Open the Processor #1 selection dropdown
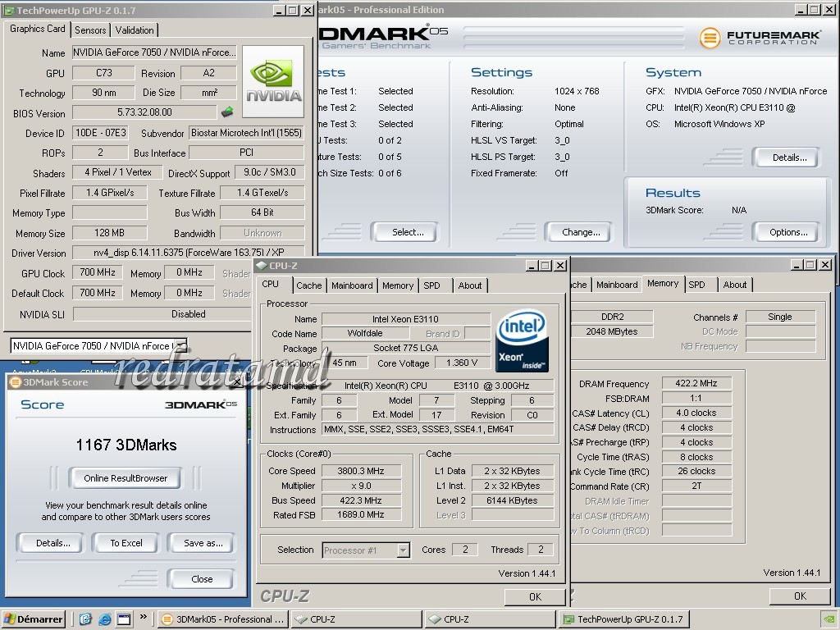The height and width of the screenshot is (630, 840). (x=404, y=550)
